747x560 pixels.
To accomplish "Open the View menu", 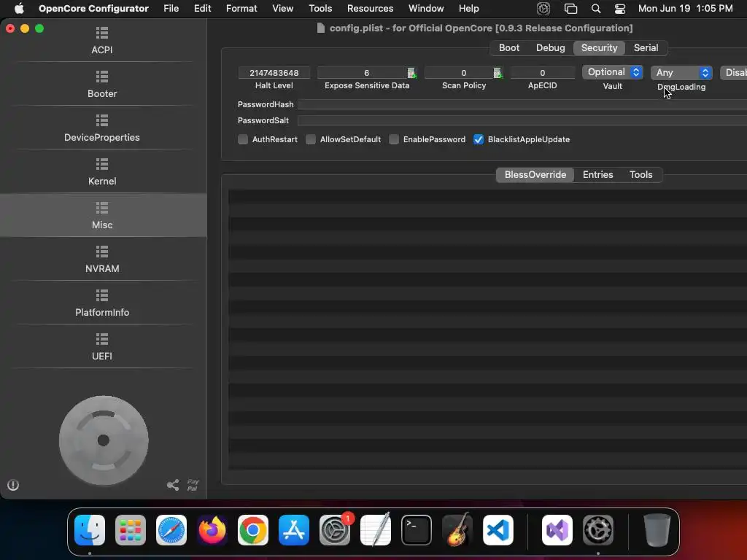I will pos(282,9).
